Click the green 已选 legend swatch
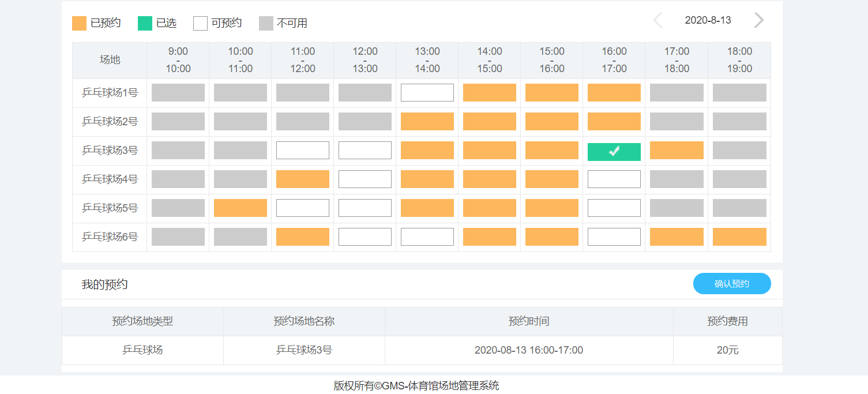This screenshot has width=868, height=394. (x=145, y=23)
